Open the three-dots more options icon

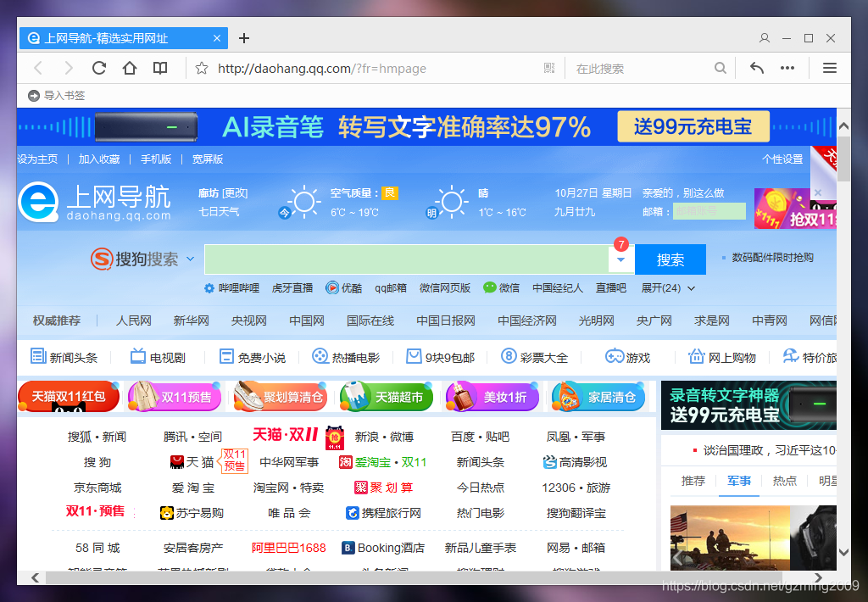coord(787,68)
